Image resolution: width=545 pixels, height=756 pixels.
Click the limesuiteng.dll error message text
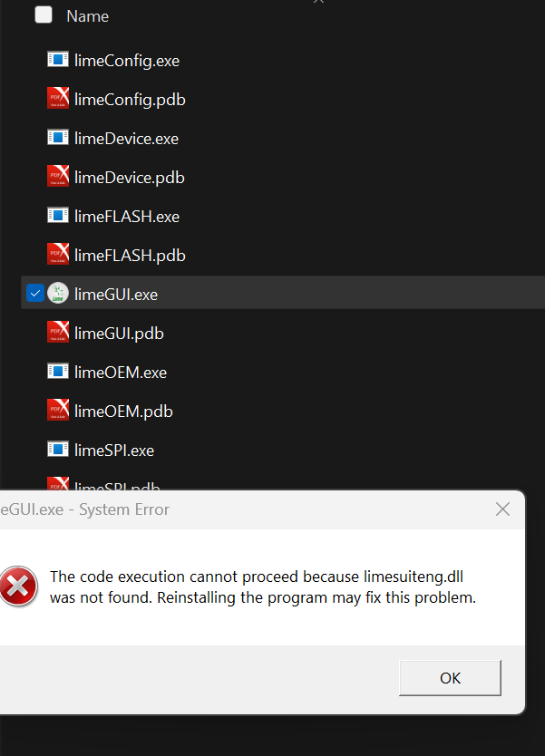(x=263, y=587)
